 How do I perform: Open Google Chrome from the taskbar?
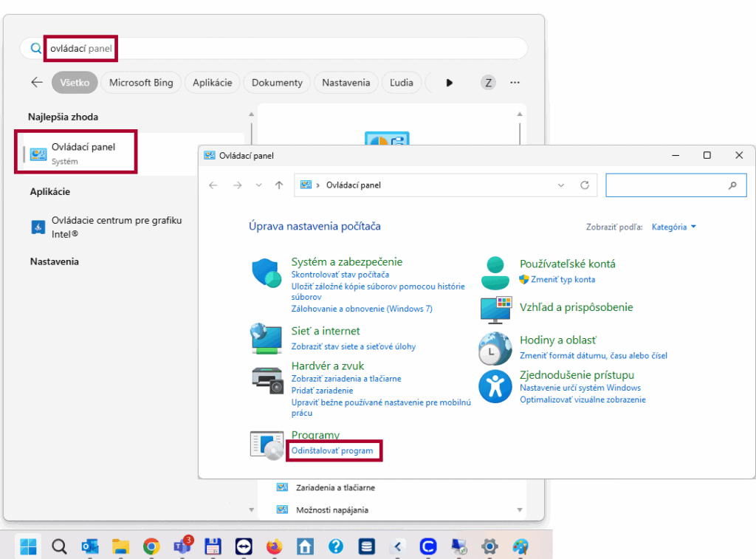151,546
